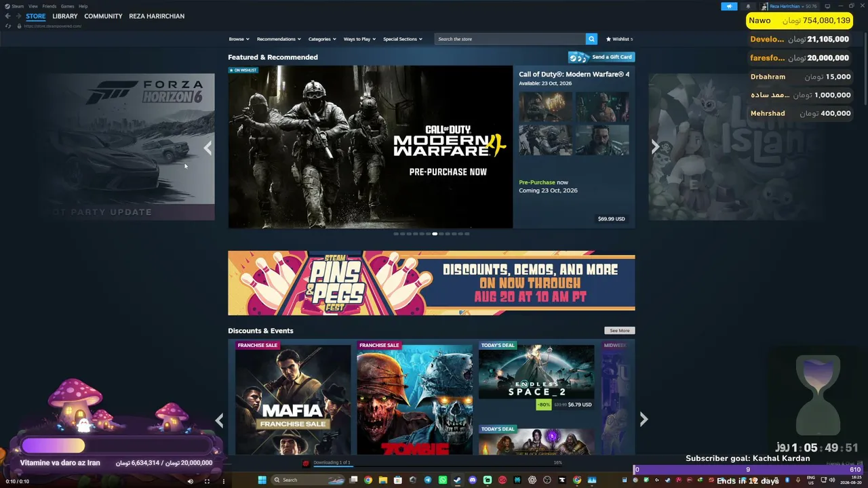Click the magnifier search button in store
Image resolution: width=868 pixels, height=488 pixels.
[591, 39]
